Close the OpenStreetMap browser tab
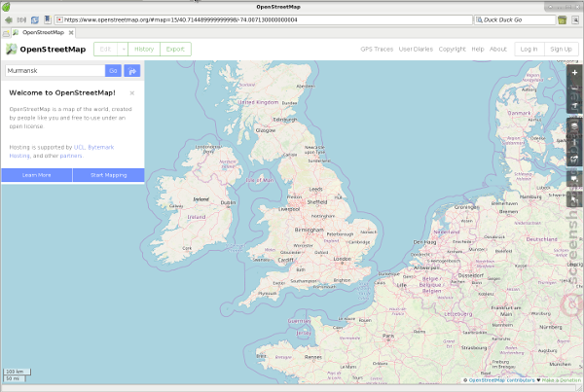The image size is (584, 392). (71, 33)
